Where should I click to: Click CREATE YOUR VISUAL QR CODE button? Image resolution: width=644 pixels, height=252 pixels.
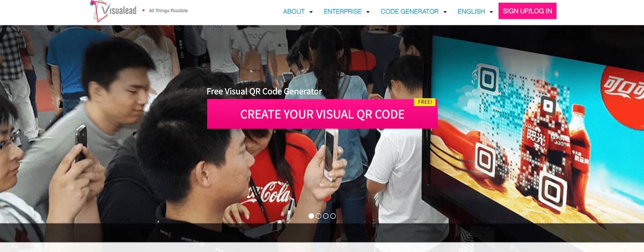(322, 114)
